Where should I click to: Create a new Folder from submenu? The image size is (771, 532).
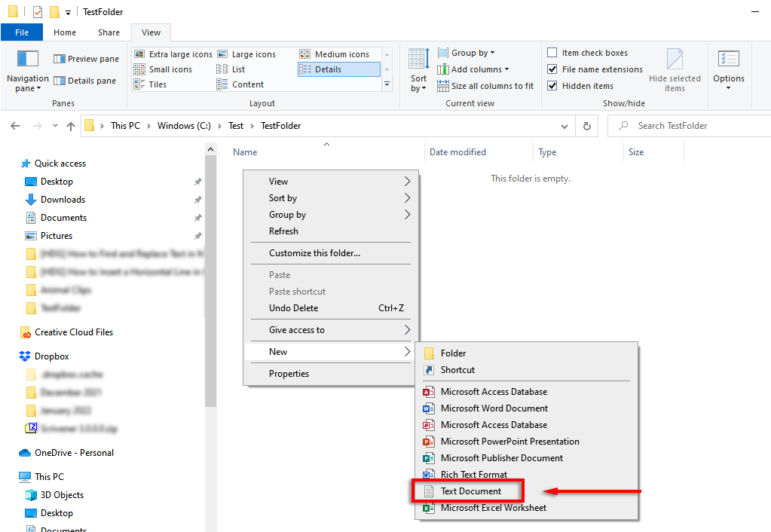pos(527,353)
